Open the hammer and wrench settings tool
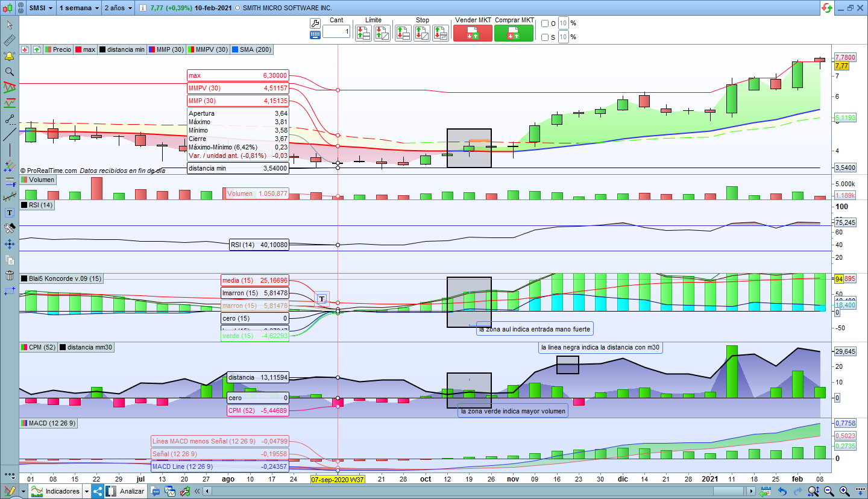 tap(10, 228)
